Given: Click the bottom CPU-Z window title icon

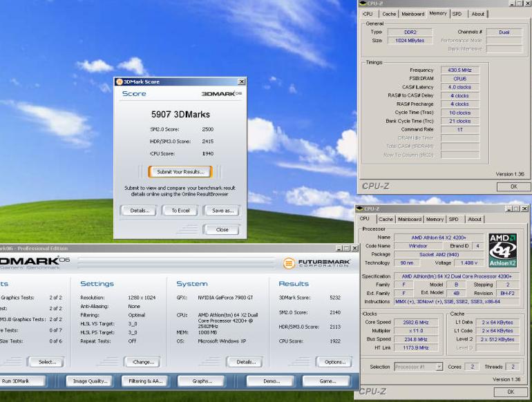Looking at the screenshot, I should click(360, 209).
